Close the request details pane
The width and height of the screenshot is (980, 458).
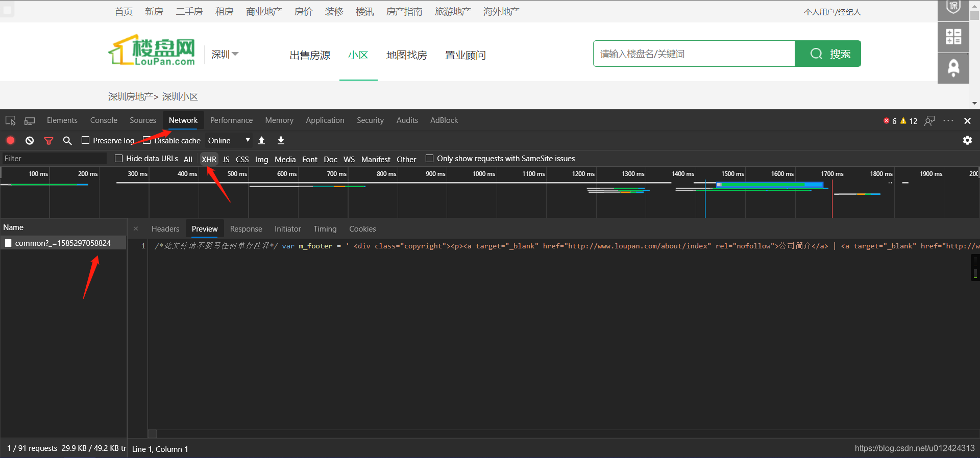pos(136,229)
